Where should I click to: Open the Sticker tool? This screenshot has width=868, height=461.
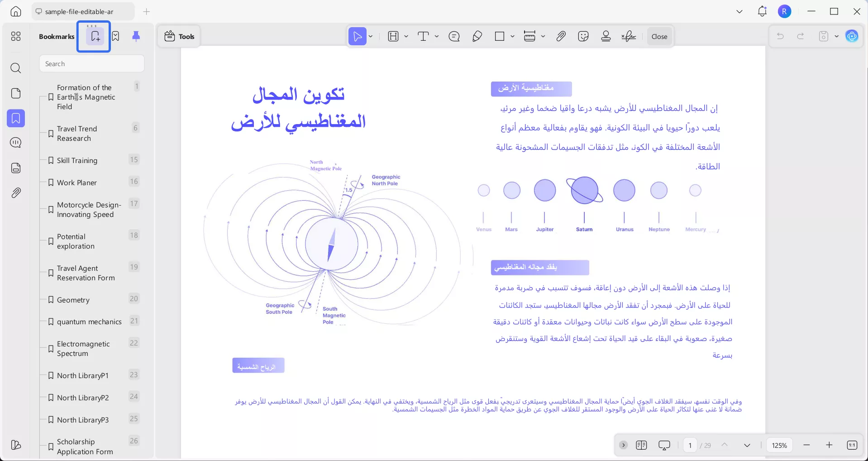tap(583, 36)
